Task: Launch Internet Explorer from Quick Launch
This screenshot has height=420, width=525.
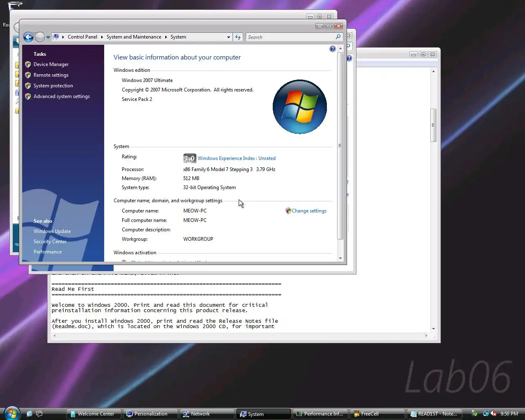Action: coord(30,414)
